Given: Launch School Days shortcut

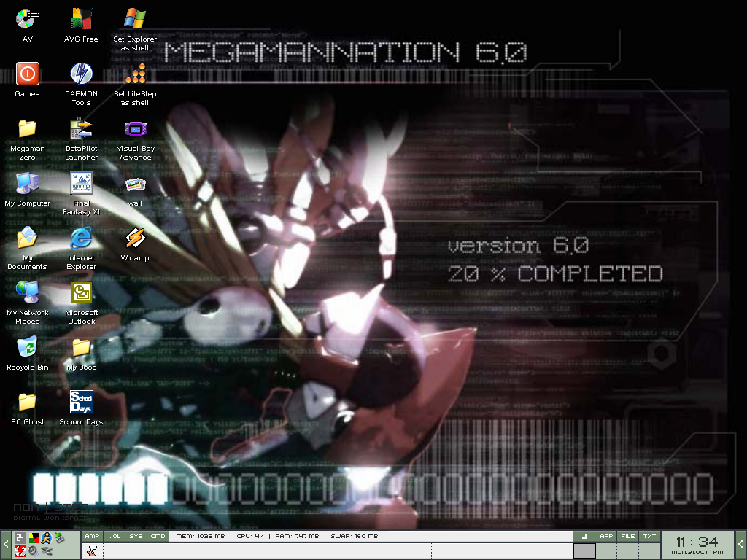Looking at the screenshot, I should [81, 408].
